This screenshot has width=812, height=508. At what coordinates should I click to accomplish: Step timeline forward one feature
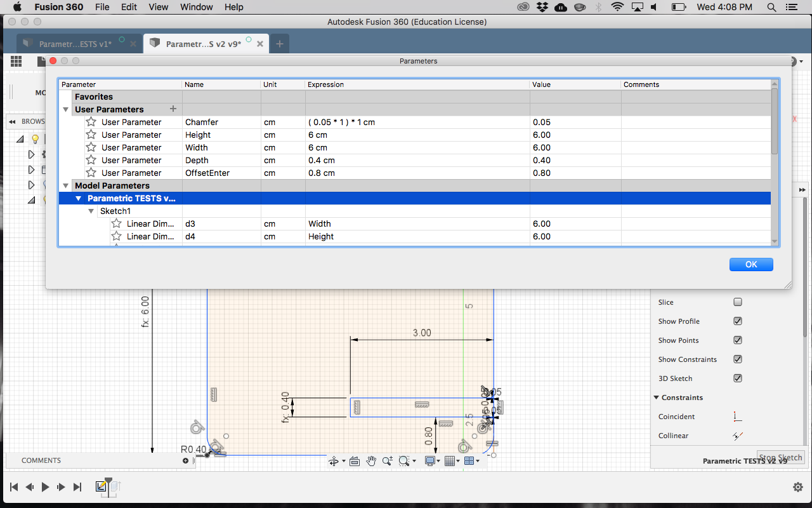pyautogui.click(x=61, y=487)
